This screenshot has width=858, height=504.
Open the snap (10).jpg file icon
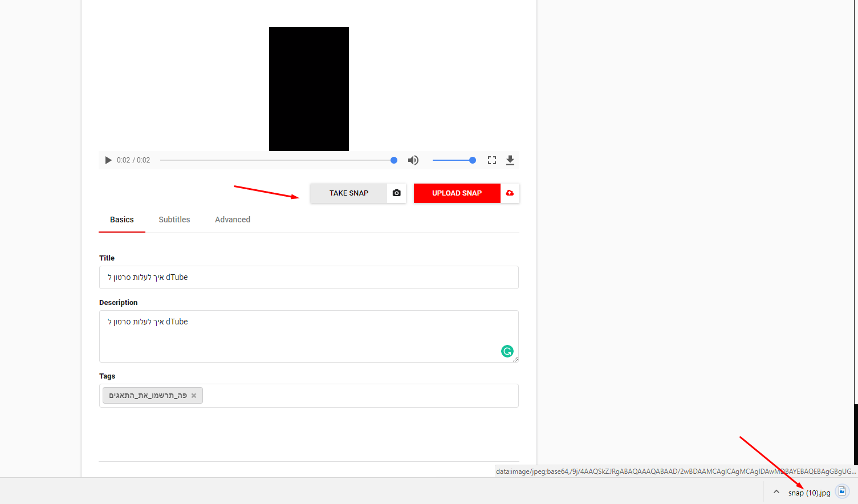842,491
